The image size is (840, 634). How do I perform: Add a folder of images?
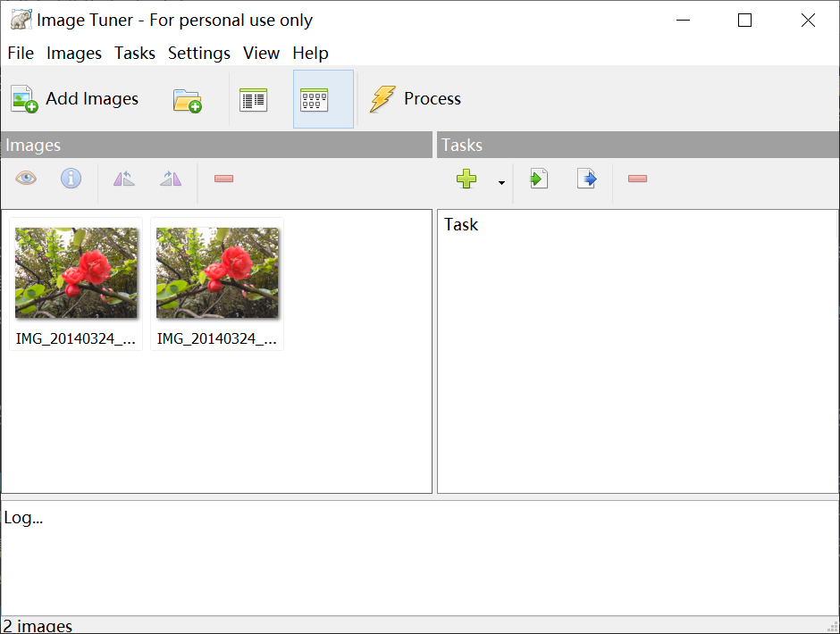click(187, 99)
